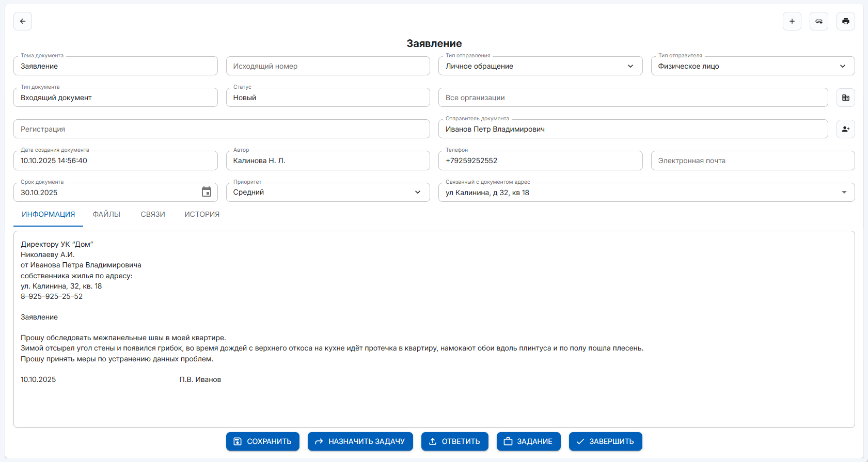Click the НАЗНАЧИТЬ ЗАДАЧУ button
This screenshot has height=462, width=868.
coord(360,441)
